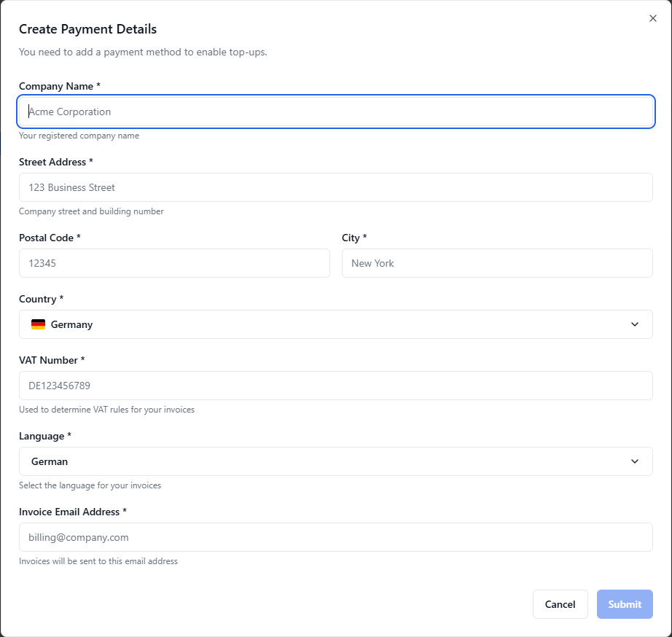
Task: Focus the VAT Number input field
Action: point(335,386)
